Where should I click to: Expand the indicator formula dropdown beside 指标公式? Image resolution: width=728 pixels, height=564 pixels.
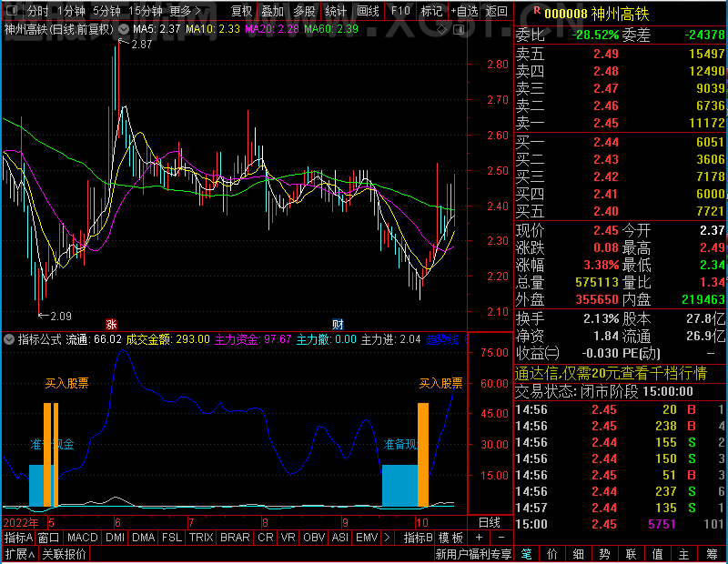point(9,339)
